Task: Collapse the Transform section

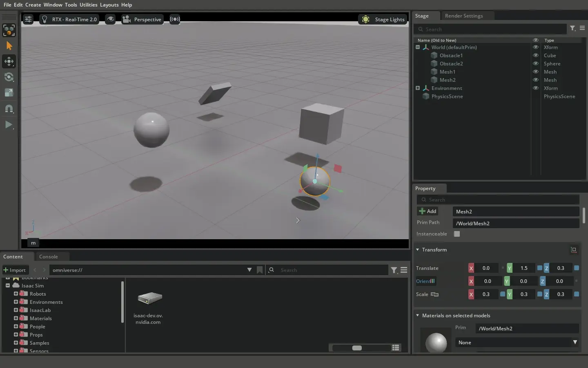Action: coord(418,250)
